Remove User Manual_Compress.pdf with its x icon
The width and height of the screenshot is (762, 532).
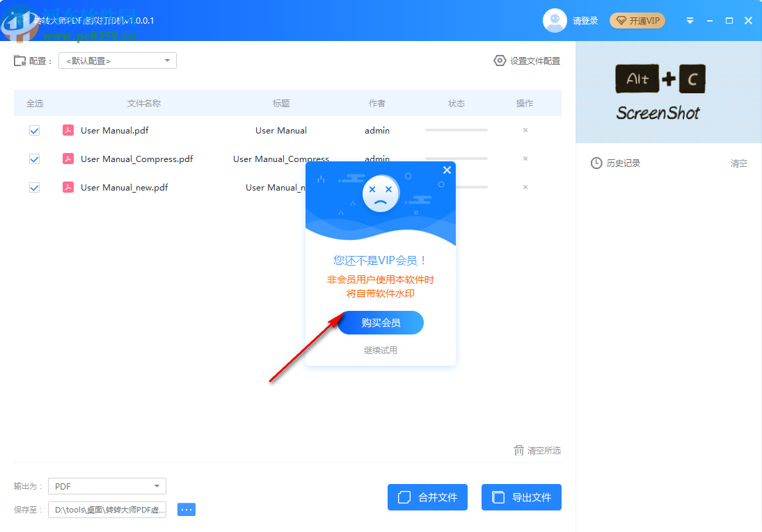(x=525, y=159)
